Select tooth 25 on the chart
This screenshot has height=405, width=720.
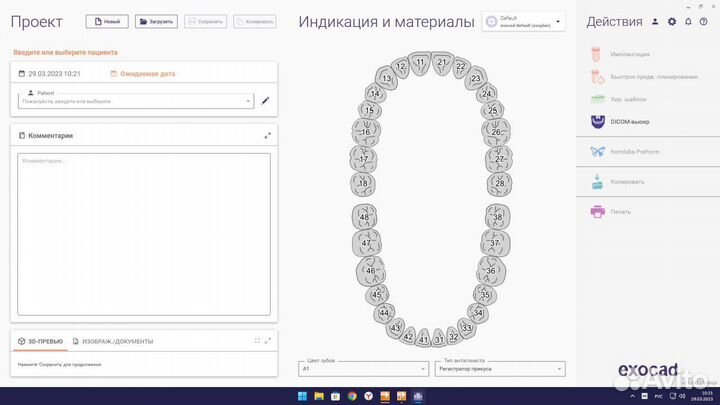point(493,111)
